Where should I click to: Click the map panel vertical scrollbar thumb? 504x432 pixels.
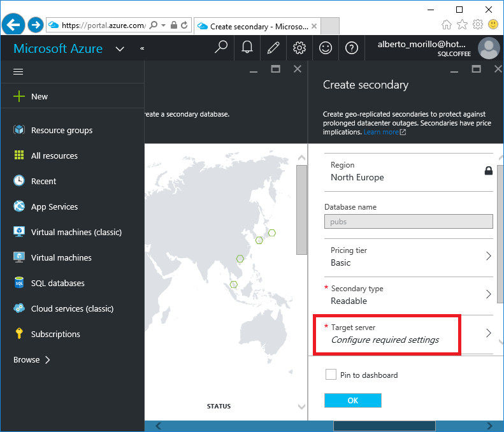301,210
